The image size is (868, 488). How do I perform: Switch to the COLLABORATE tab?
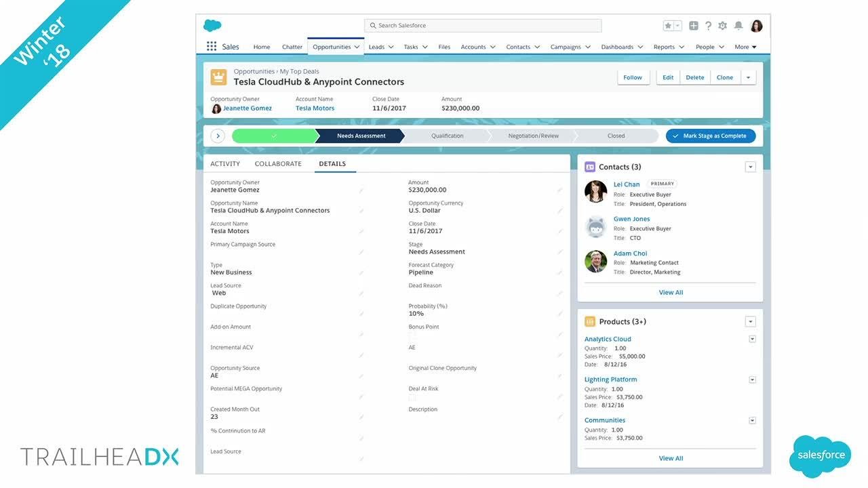tap(278, 163)
